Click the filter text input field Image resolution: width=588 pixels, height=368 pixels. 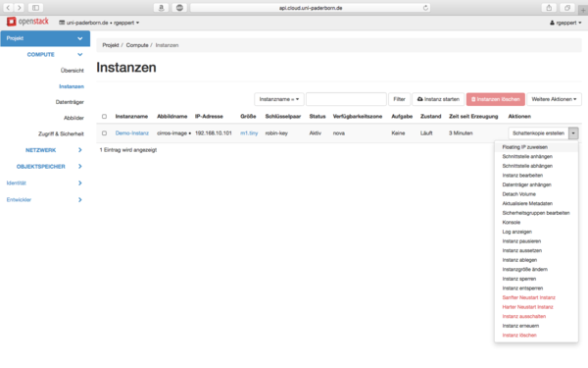point(346,99)
